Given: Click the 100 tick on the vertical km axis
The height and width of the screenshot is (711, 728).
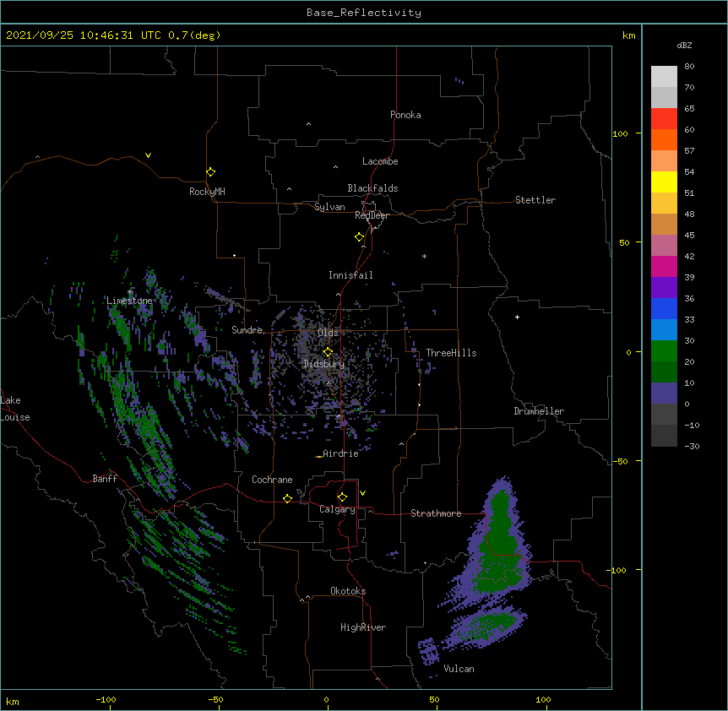Looking at the screenshot, I should click(620, 133).
